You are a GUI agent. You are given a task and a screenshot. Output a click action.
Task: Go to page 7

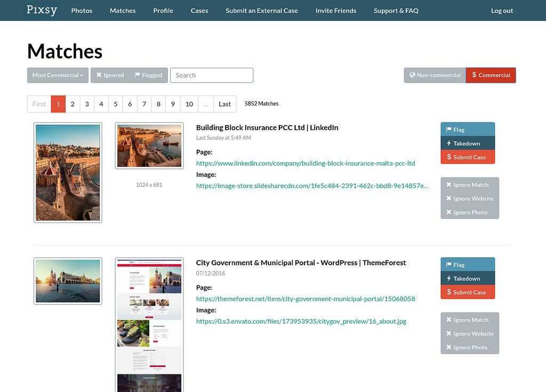pos(144,104)
